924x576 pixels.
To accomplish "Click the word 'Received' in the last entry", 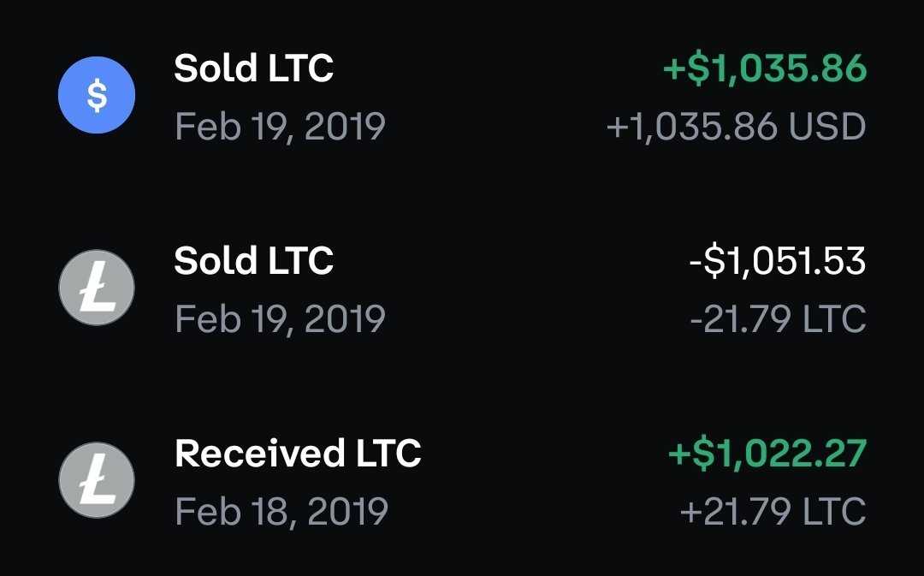I will tap(260, 454).
